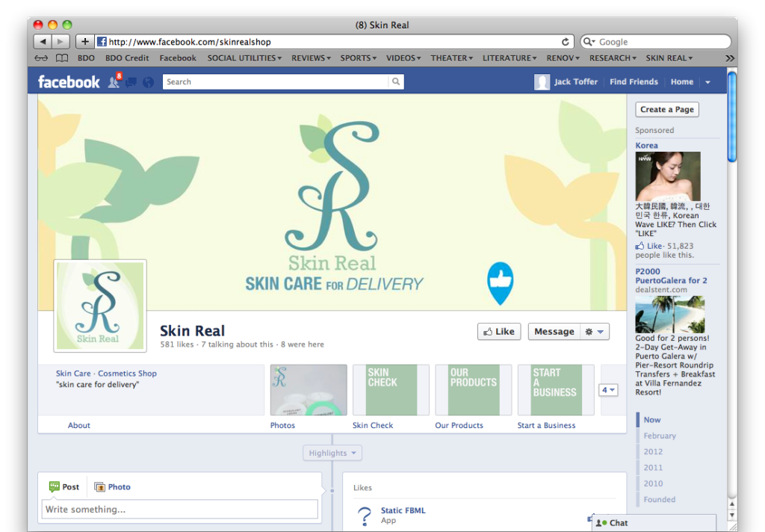
Task: Open friend requests icon with 8 badge
Action: pos(114,81)
